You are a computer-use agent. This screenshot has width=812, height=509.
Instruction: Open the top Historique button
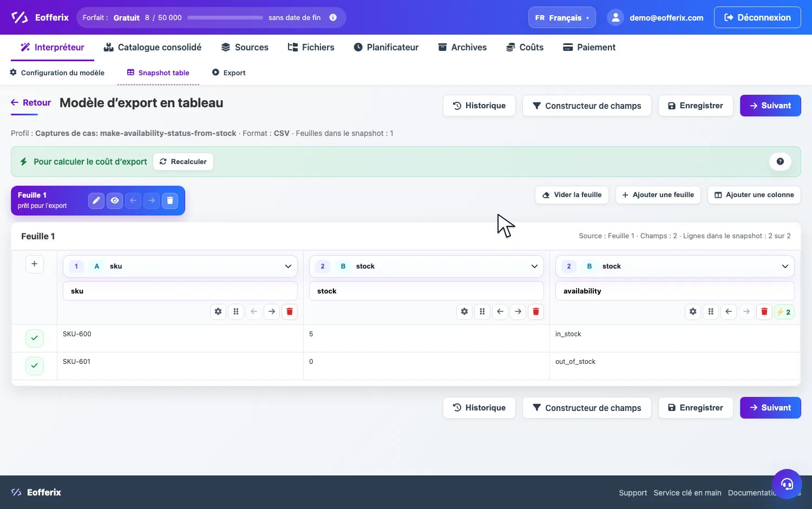point(479,106)
